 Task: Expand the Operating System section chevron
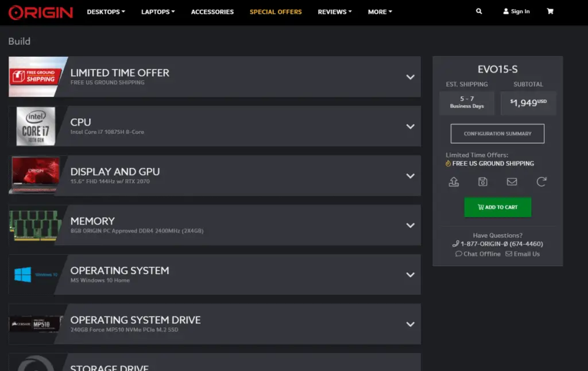[x=410, y=275]
